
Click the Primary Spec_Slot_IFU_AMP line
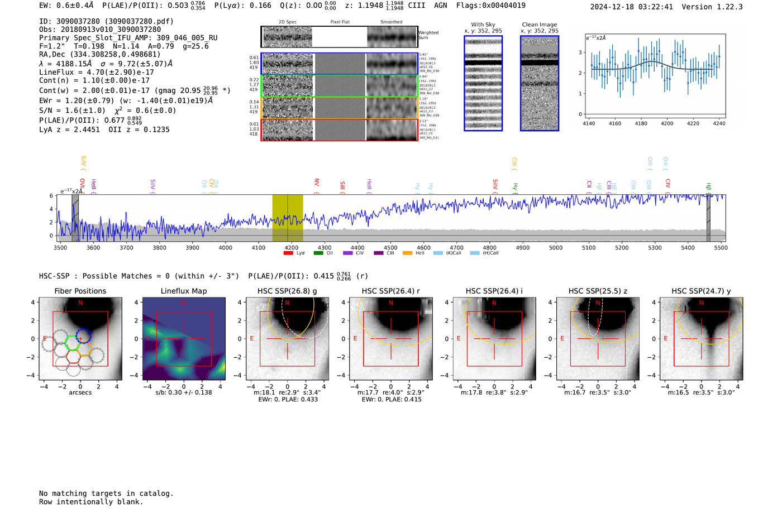[128, 38]
